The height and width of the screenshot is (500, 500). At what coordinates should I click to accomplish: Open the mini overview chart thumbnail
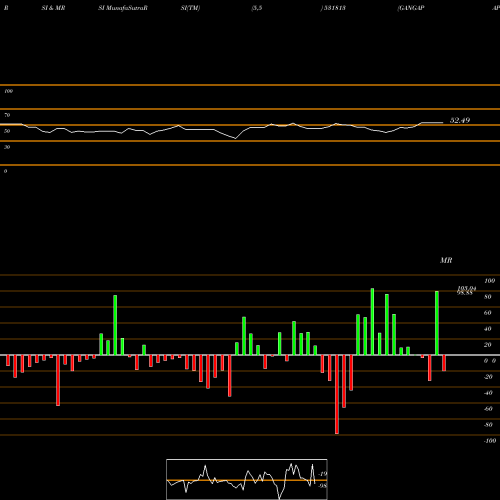click(x=247, y=479)
